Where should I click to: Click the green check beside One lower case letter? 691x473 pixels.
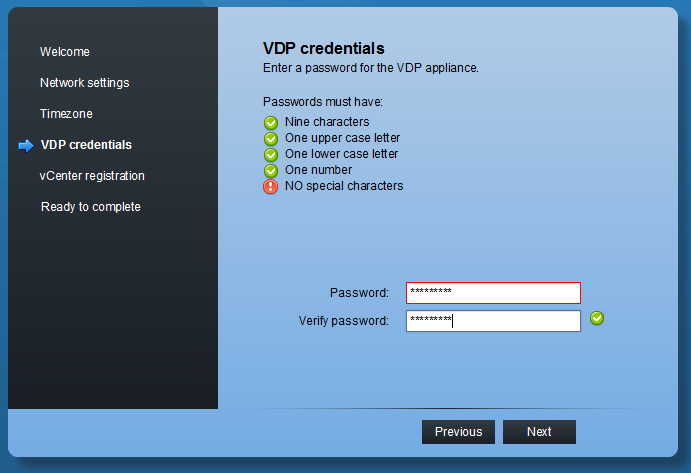[270, 154]
